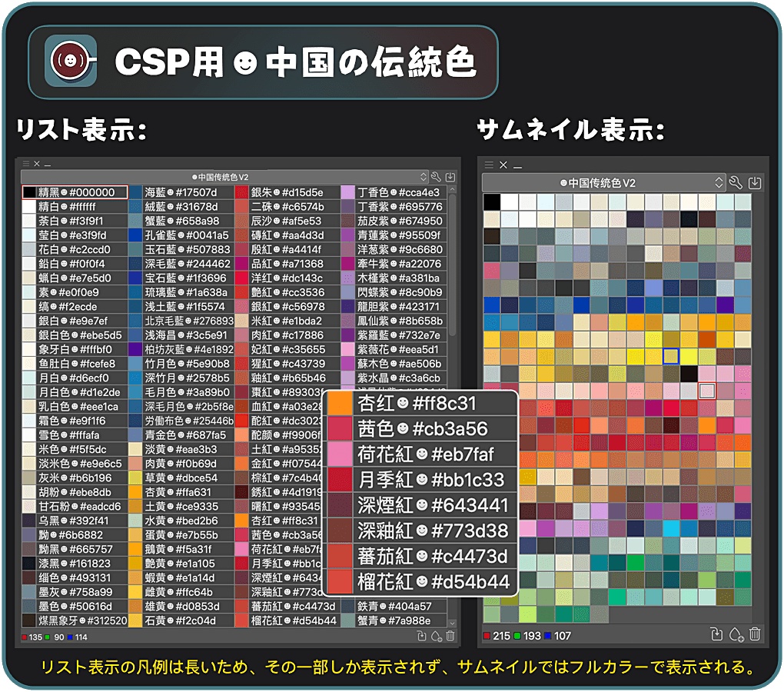Select 牽牛紫 #a22076 color entry

[x=394, y=264]
